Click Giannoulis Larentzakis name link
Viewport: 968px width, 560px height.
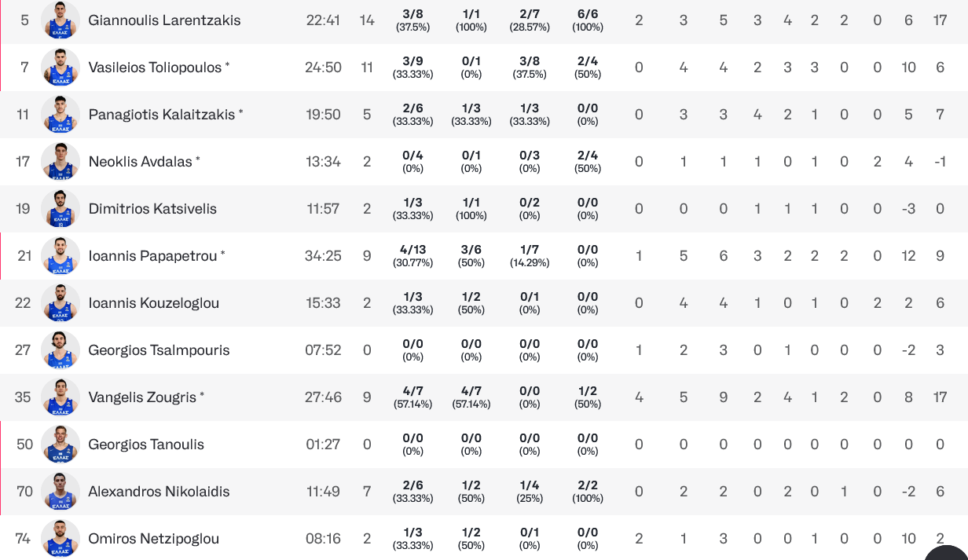(x=164, y=20)
